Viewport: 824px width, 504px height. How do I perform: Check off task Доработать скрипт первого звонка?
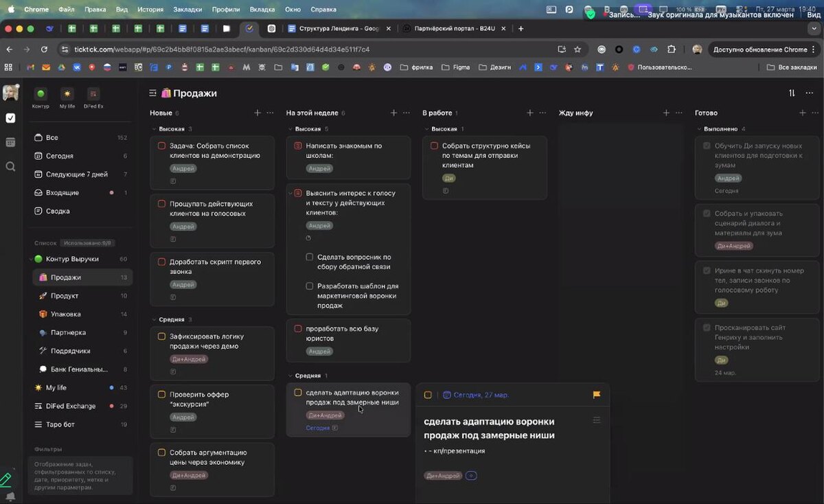point(162,262)
